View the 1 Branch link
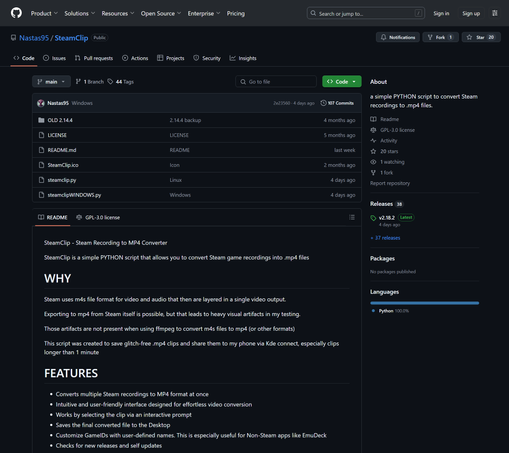509x453 pixels. (90, 82)
